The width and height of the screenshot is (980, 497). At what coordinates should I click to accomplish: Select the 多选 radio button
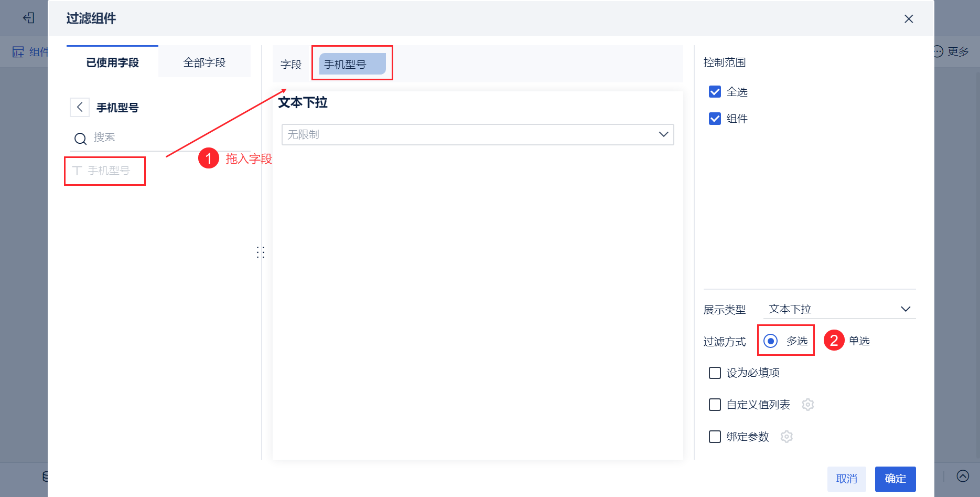(770, 341)
